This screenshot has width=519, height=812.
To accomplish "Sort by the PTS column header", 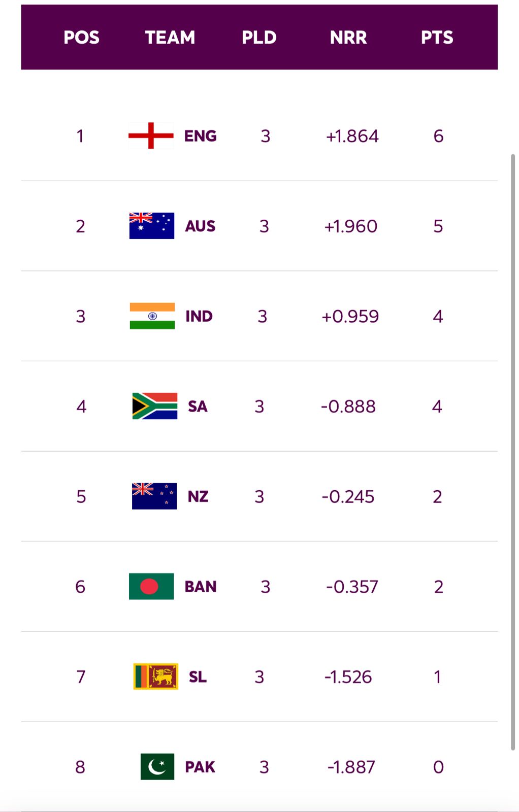I will coord(437,38).
